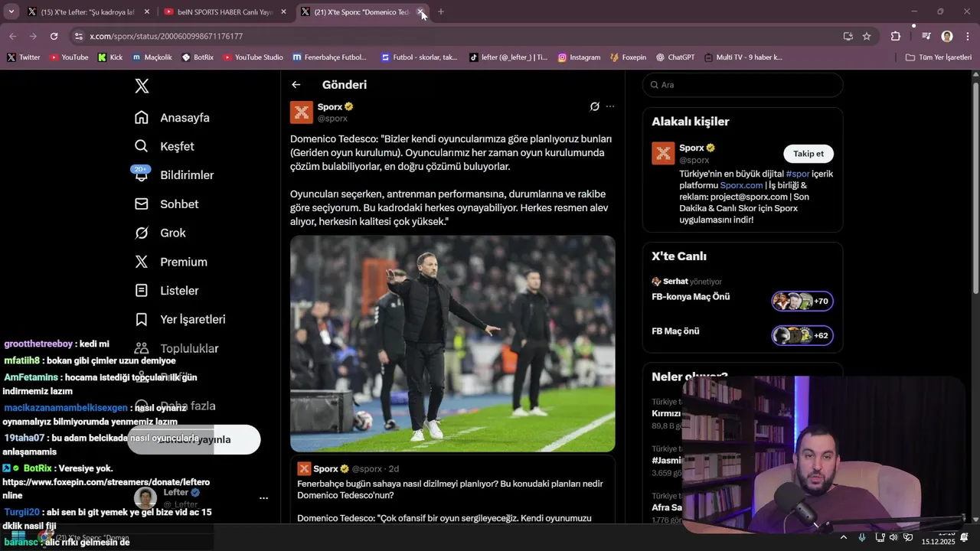The image size is (980, 551).
Task: Open the Tedesco photo in the post
Action: [x=452, y=344]
